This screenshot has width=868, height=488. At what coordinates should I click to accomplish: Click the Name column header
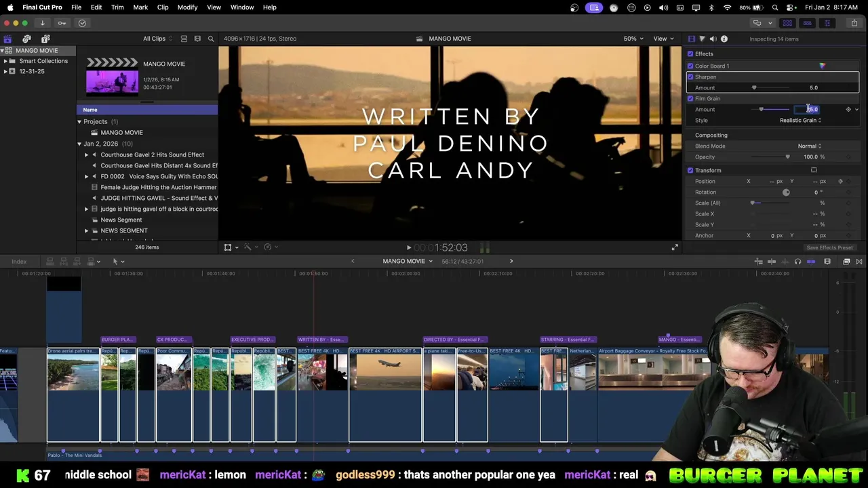(x=147, y=110)
